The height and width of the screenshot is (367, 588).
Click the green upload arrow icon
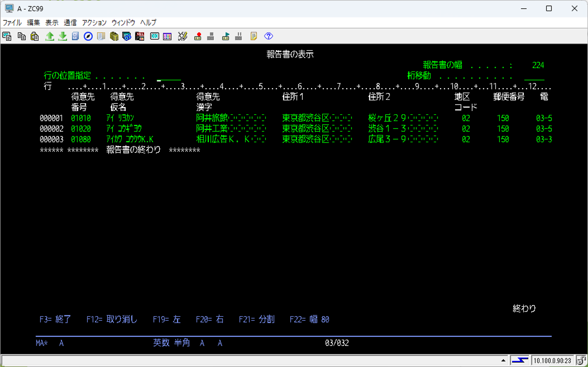click(x=50, y=36)
